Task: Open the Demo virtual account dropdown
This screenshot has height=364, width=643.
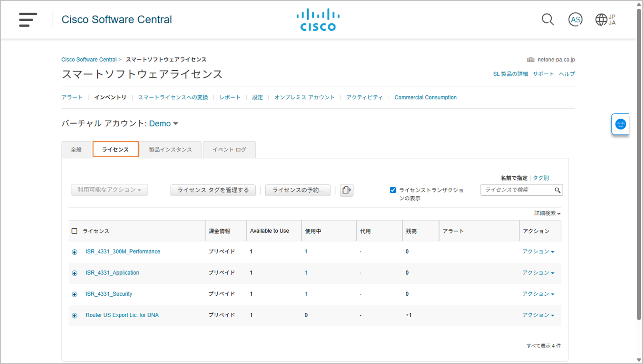Action: (163, 124)
